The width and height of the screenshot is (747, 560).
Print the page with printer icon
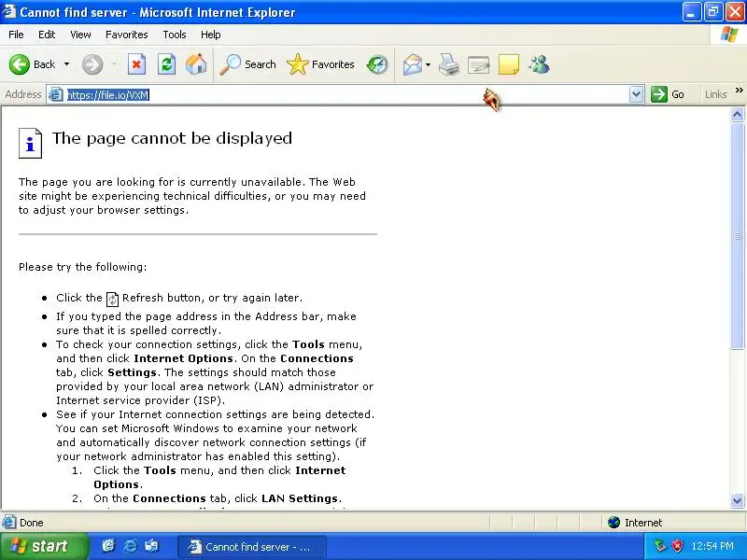pyautogui.click(x=449, y=64)
